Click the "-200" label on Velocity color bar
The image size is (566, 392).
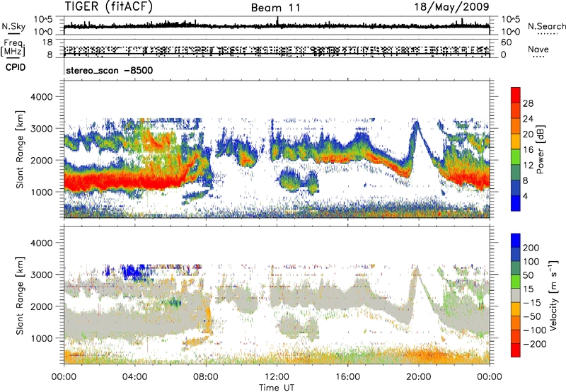(534, 344)
